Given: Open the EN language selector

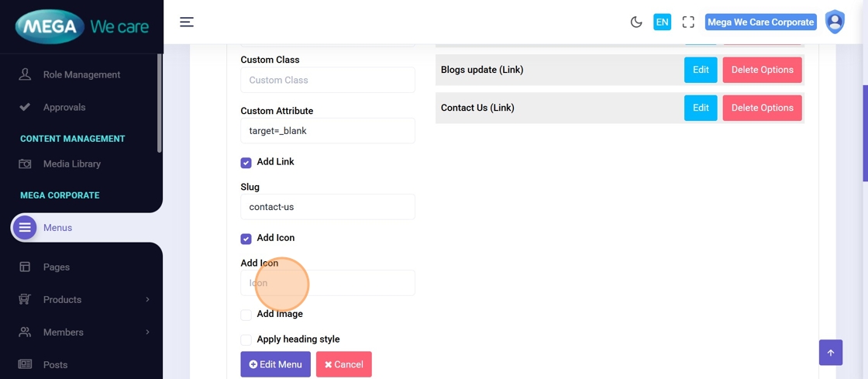Looking at the screenshot, I should click(x=662, y=22).
